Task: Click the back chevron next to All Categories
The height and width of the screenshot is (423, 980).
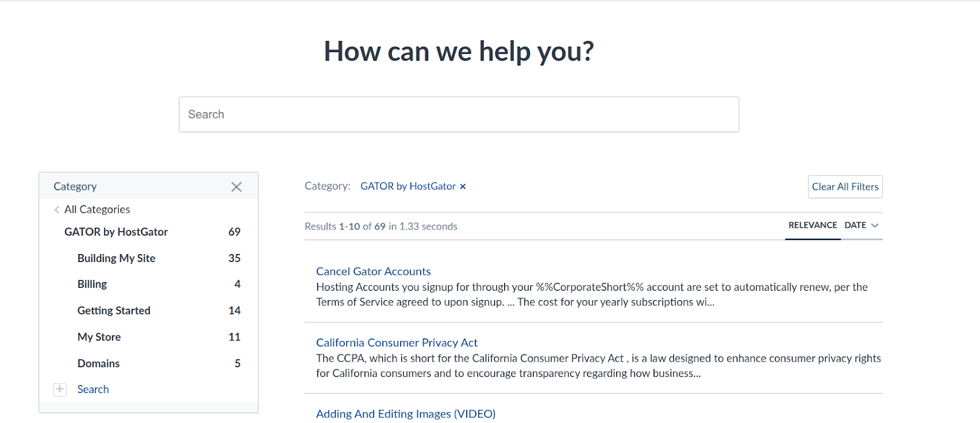Action: (x=57, y=209)
